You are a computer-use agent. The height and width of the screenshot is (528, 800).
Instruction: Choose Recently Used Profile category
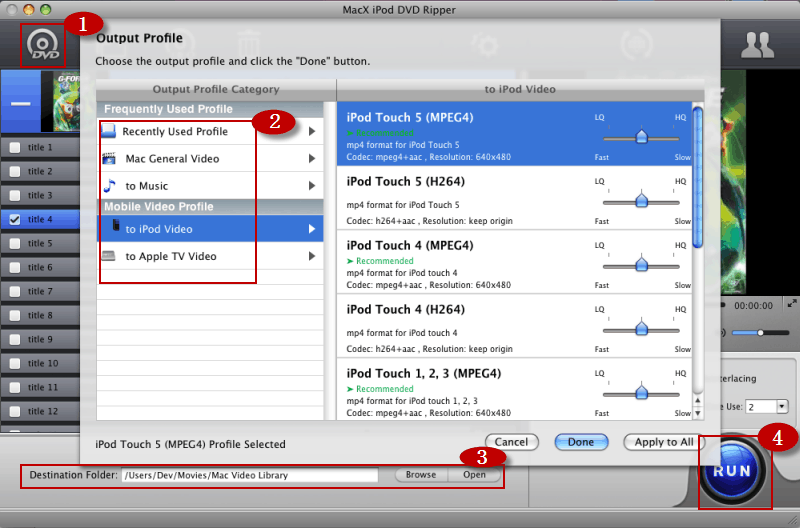210,131
